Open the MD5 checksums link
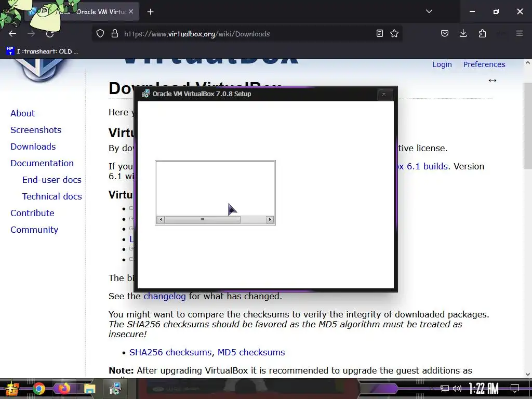This screenshot has height=399, width=532. point(251,352)
